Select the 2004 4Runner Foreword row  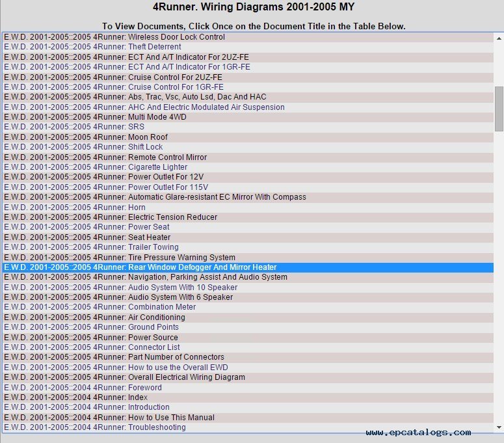pos(248,388)
